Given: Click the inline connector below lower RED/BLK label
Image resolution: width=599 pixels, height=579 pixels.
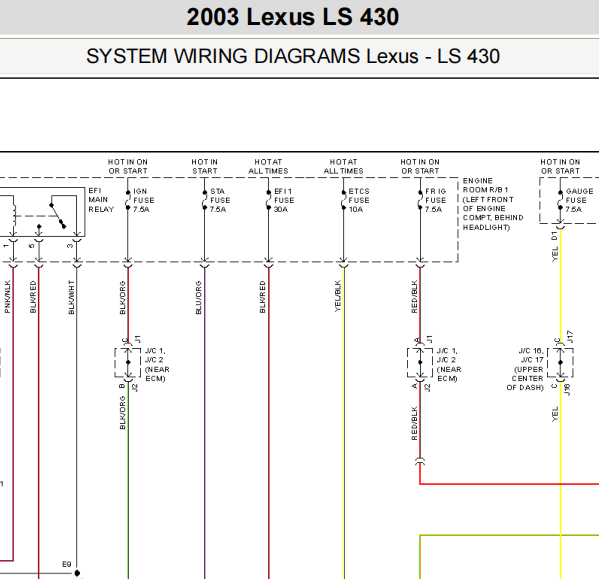Looking at the screenshot, I should (420, 461).
